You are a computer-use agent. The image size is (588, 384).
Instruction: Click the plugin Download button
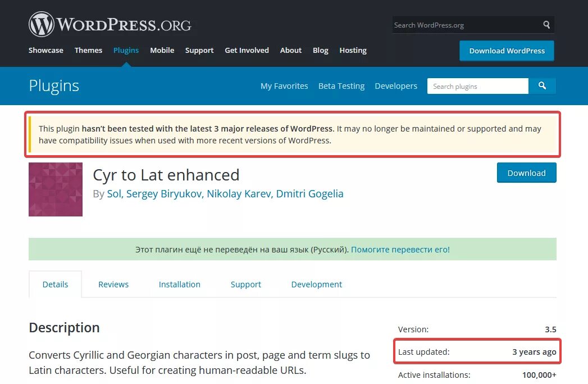point(526,173)
